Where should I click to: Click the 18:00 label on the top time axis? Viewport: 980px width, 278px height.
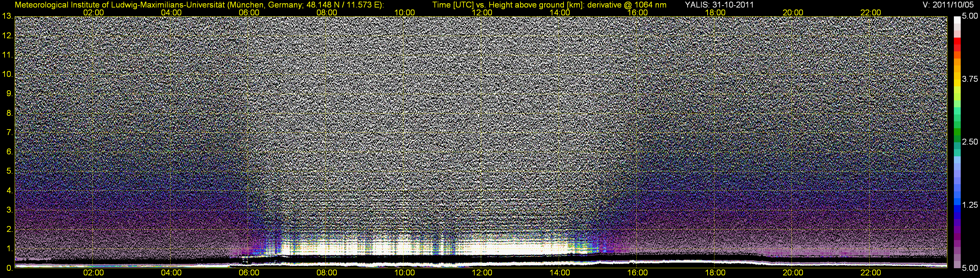[715, 12]
